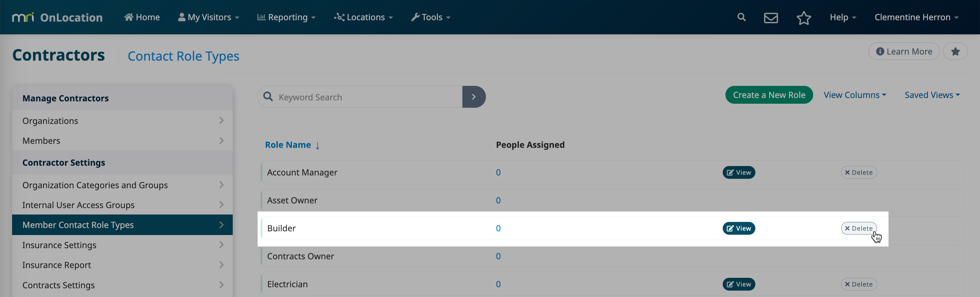Open Locations menu

(363, 17)
